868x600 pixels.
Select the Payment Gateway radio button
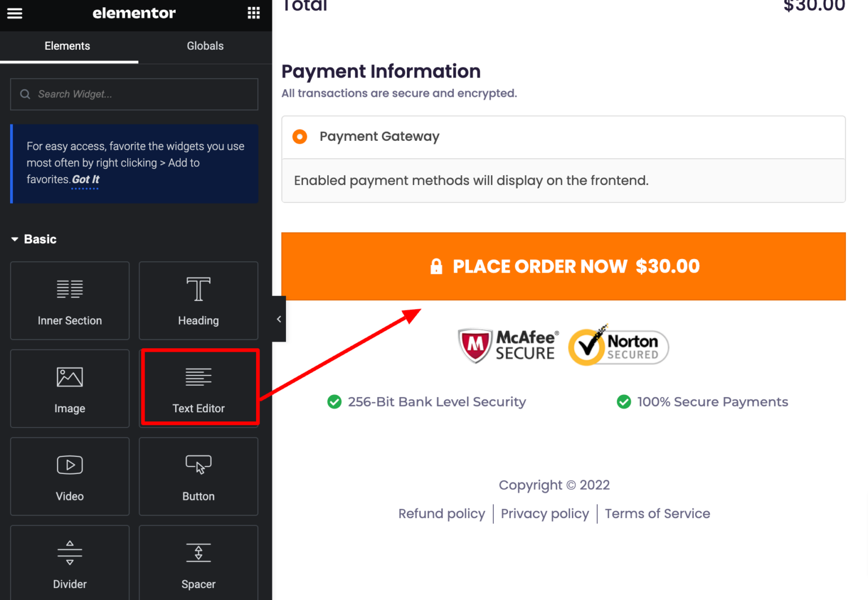pyautogui.click(x=299, y=136)
